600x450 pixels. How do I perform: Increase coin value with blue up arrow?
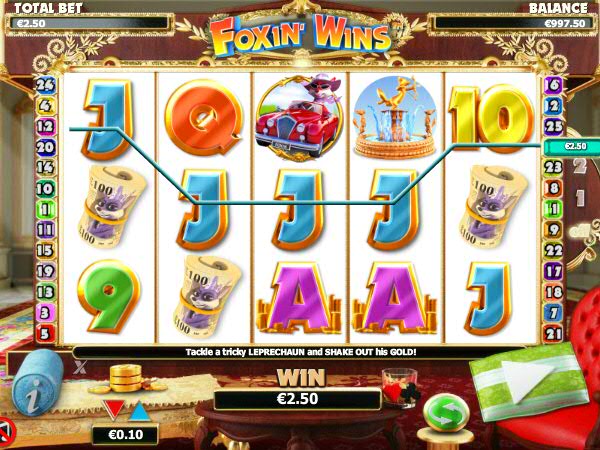[140, 411]
